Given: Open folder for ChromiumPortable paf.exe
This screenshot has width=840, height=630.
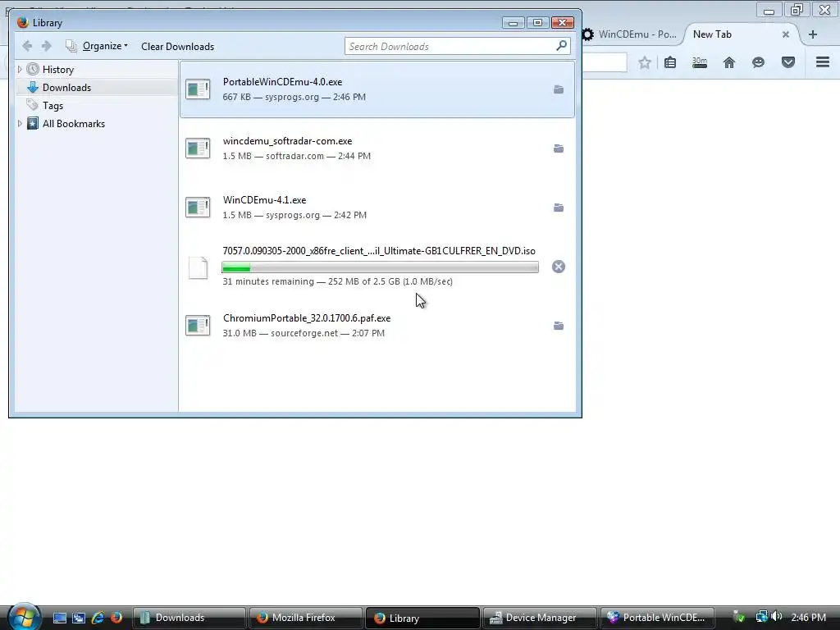Looking at the screenshot, I should coord(558,326).
